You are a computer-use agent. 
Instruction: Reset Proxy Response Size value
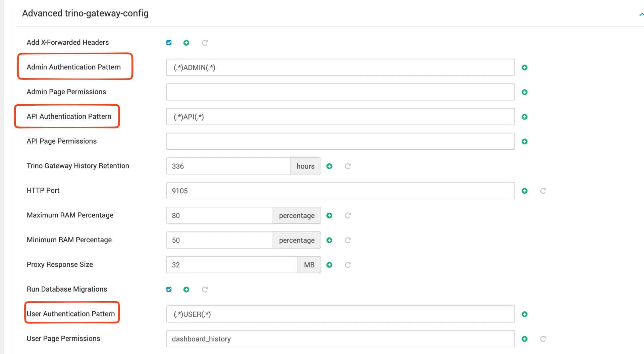[348, 265]
